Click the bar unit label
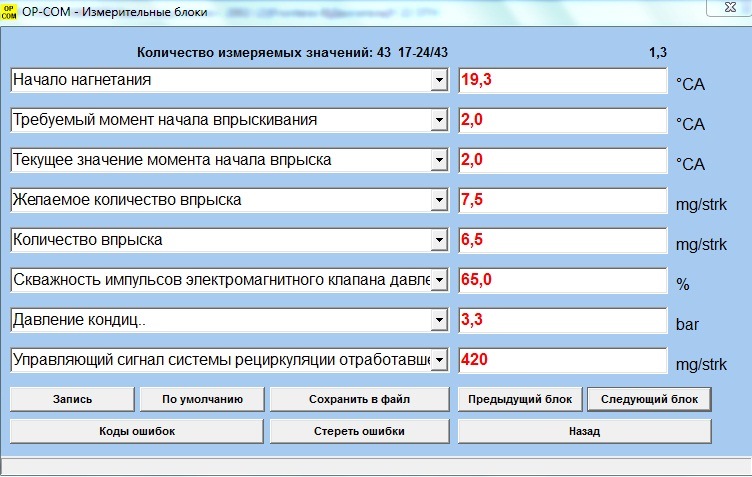 (687, 325)
